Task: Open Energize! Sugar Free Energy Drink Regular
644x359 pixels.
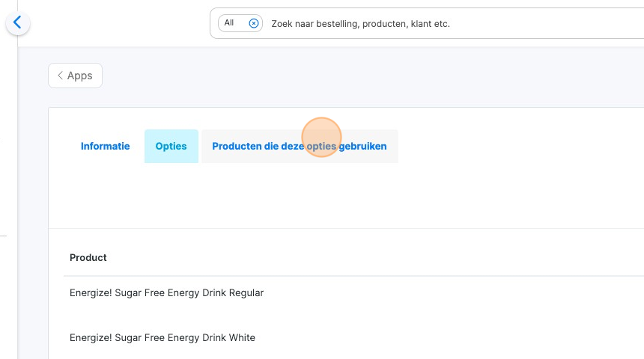Action: 166,292
